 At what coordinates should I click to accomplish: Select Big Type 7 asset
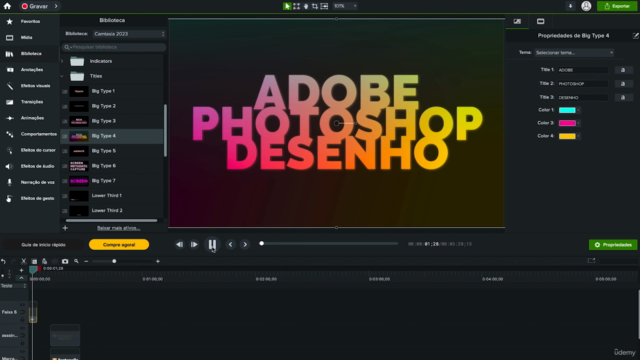(x=112, y=181)
